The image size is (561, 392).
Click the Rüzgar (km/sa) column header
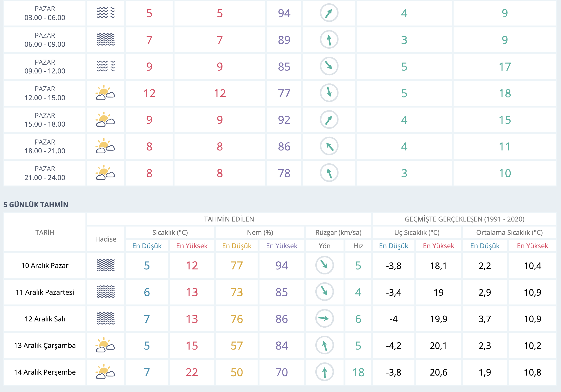click(x=338, y=232)
